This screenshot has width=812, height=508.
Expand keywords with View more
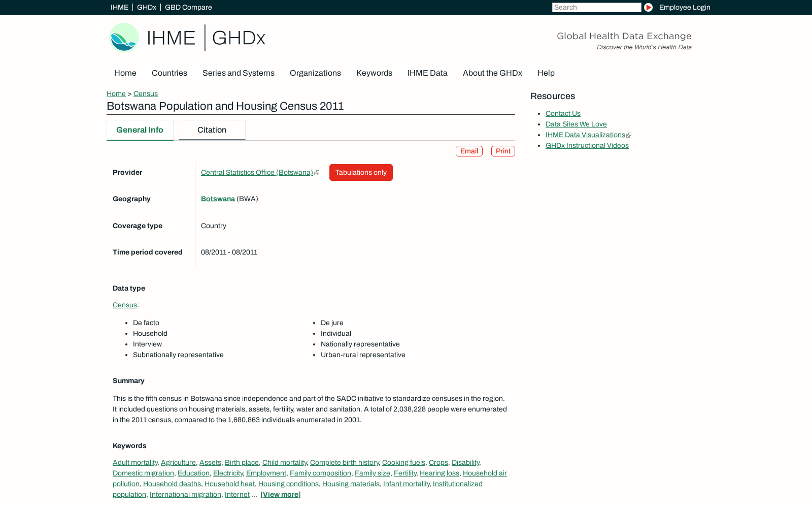coord(281,495)
